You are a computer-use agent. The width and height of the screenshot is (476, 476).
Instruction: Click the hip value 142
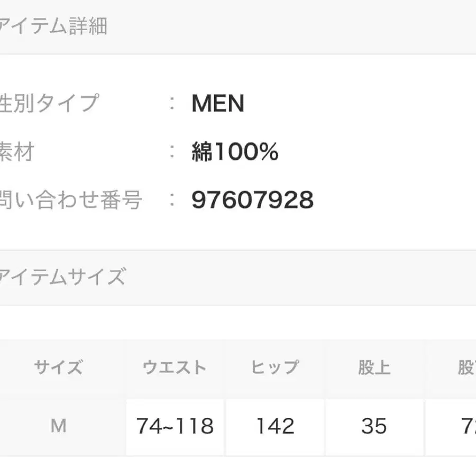(x=274, y=426)
